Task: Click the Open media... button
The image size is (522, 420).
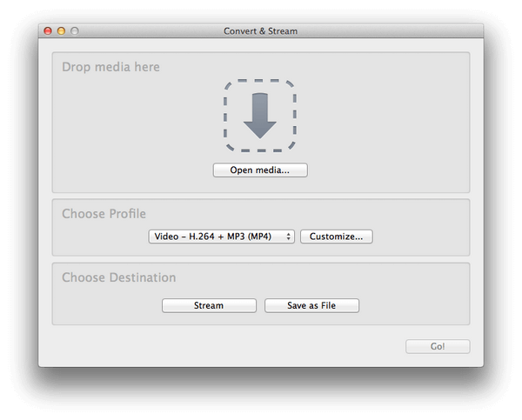Action: [260, 170]
